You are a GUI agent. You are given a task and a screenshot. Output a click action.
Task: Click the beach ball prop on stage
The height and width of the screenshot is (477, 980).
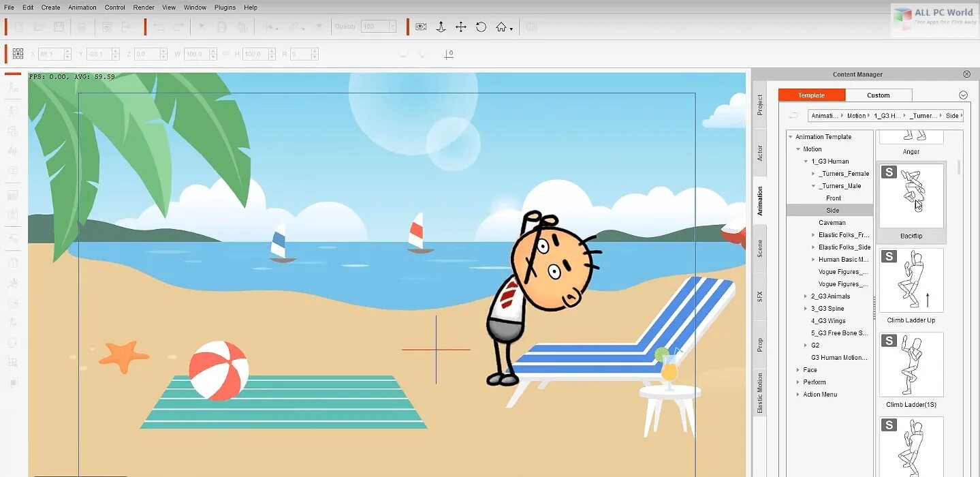(219, 371)
